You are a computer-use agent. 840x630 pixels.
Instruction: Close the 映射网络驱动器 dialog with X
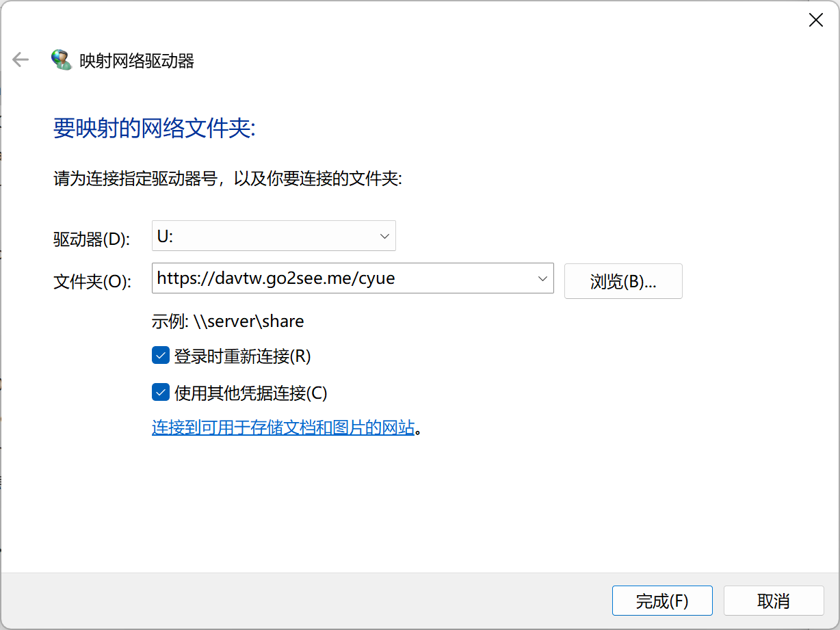[x=815, y=21]
